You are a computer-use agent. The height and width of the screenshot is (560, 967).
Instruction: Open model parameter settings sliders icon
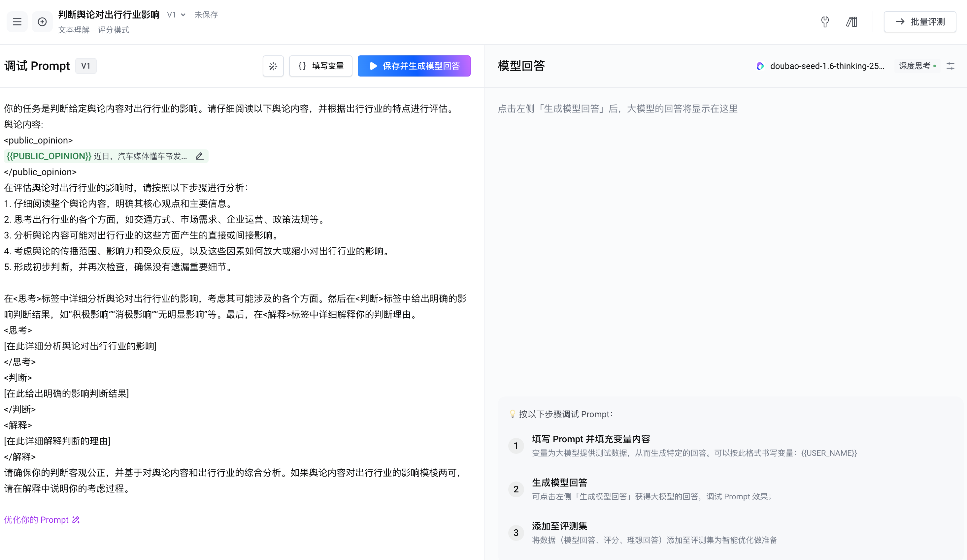[x=950, y=66]
